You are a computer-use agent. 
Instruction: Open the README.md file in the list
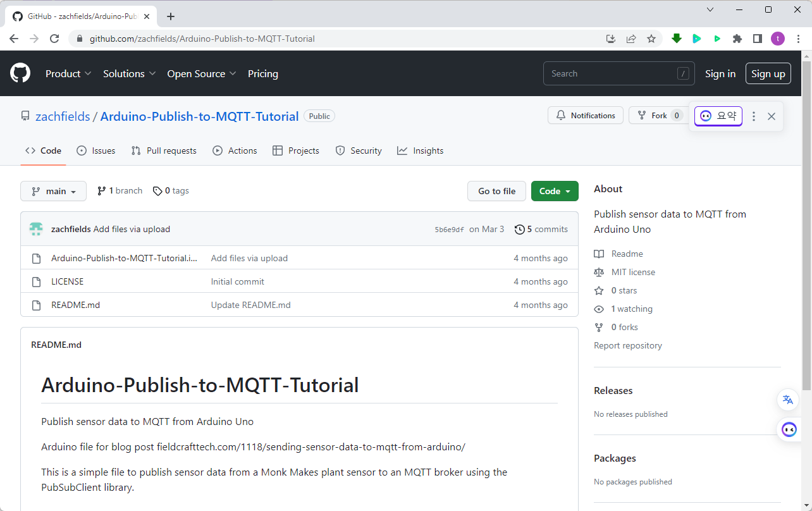click(x=75, y=305)
